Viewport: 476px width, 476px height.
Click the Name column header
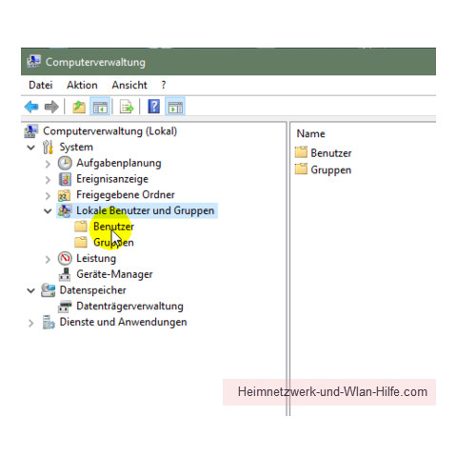click(310, 133)
